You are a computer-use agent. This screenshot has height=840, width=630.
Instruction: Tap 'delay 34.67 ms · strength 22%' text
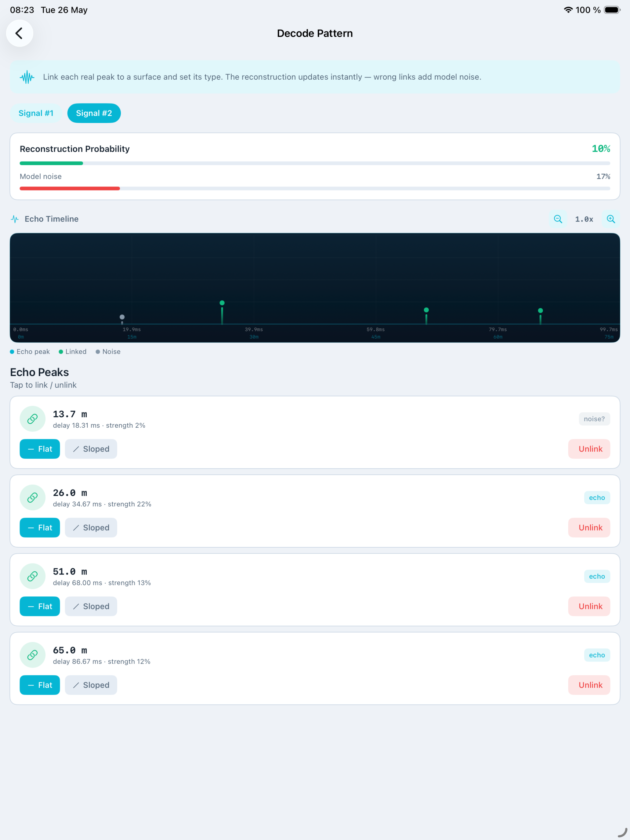pyautogui.click(x=102, y=504)
